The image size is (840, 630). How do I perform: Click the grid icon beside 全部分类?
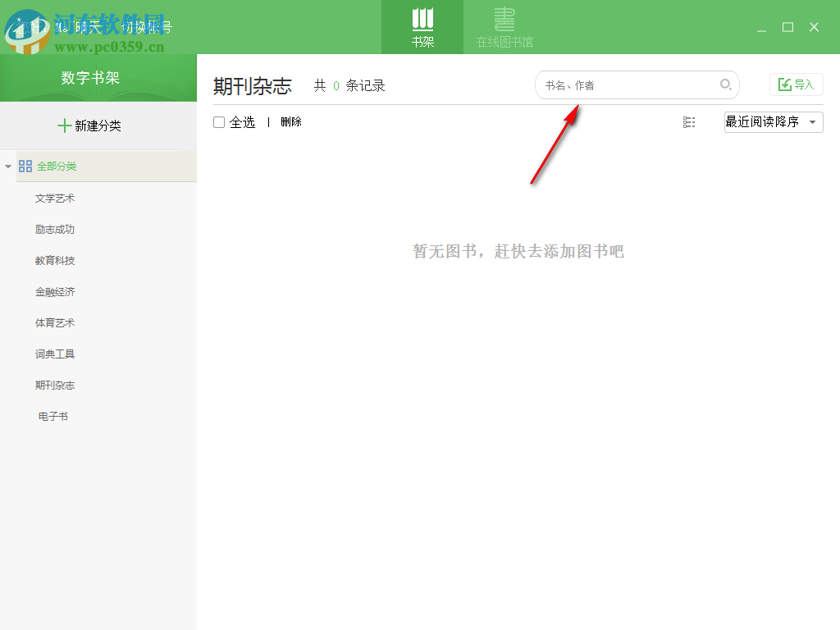pos(26,166)
